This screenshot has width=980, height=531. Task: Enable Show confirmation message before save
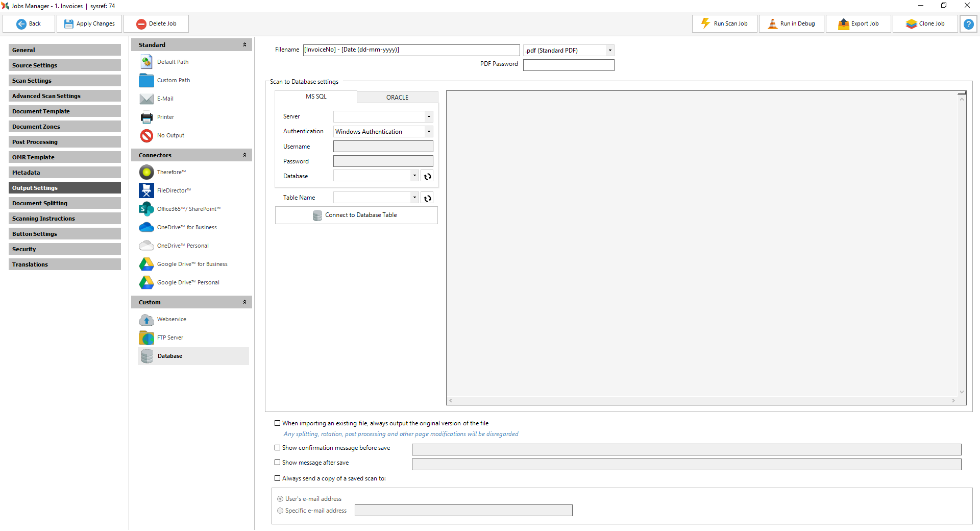tap(278, 448)
